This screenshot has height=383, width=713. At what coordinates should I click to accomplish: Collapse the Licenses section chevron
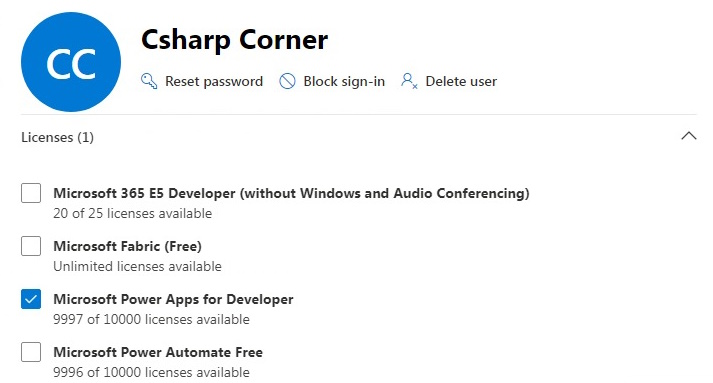click(688, 136)
